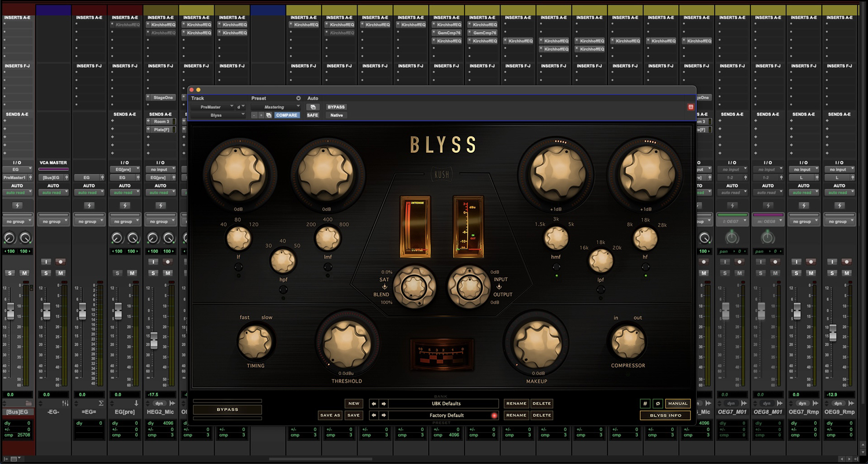Click the TIMING fast/slow knob
Viewport: 868px width, 464px height.
(x=255, y=341)
